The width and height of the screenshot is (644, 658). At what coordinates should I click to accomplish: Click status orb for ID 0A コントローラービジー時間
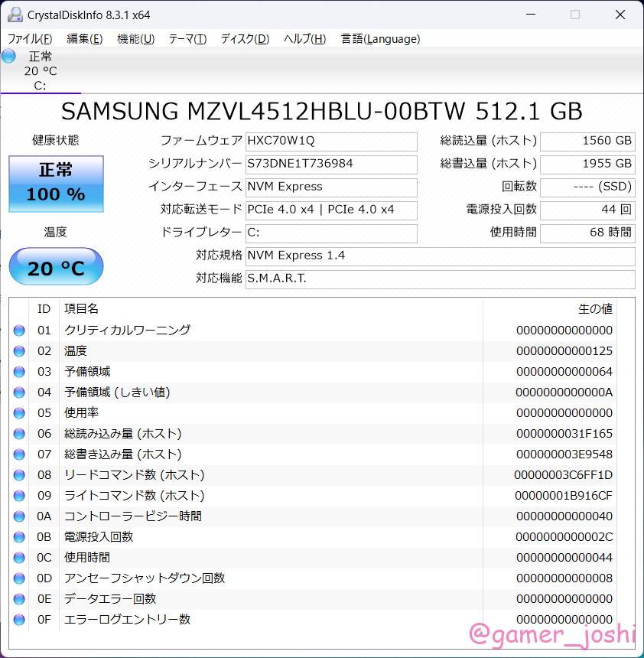click(19, 516)
